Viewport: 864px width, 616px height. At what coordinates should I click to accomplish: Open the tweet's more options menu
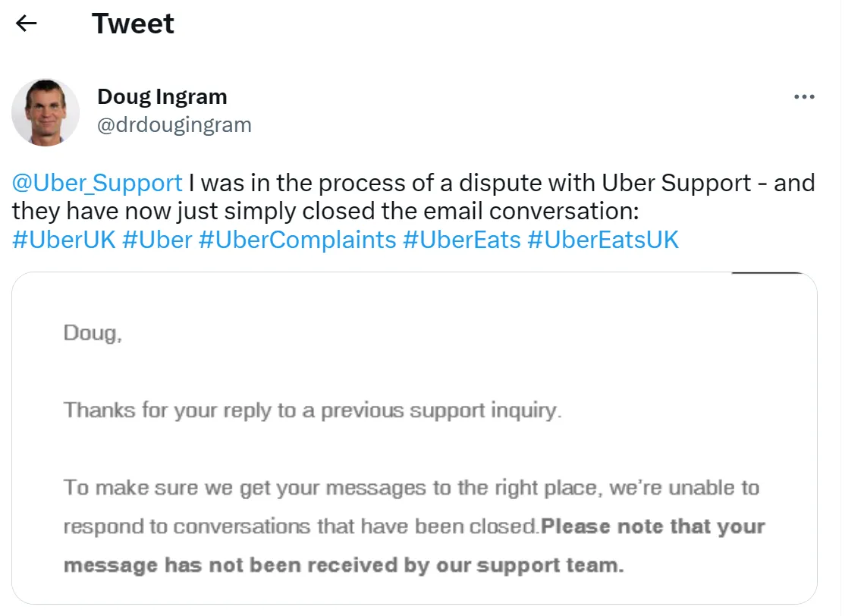(x=803, y=97)
